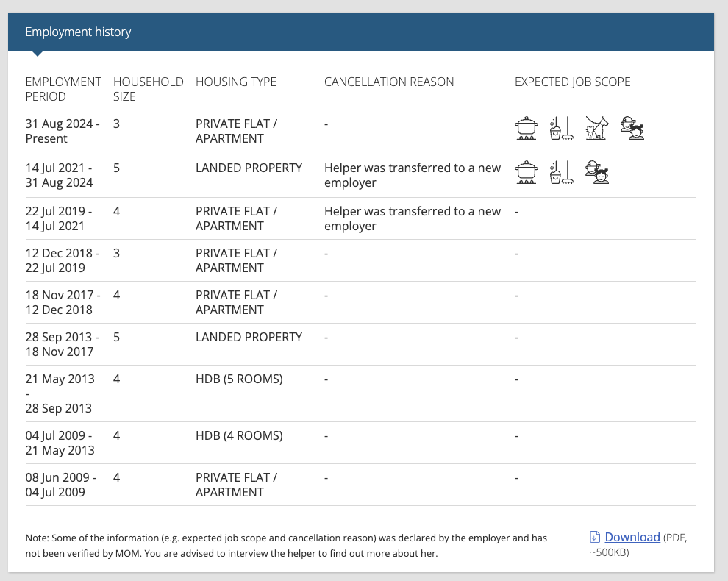Click the HDB (4 ROOMS) housing type cell

239,435
